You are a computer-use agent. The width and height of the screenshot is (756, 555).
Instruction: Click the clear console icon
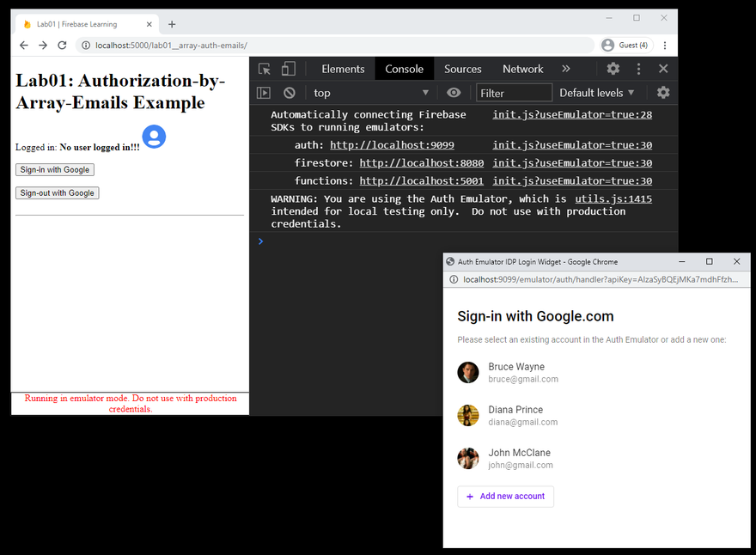(290, 93)
